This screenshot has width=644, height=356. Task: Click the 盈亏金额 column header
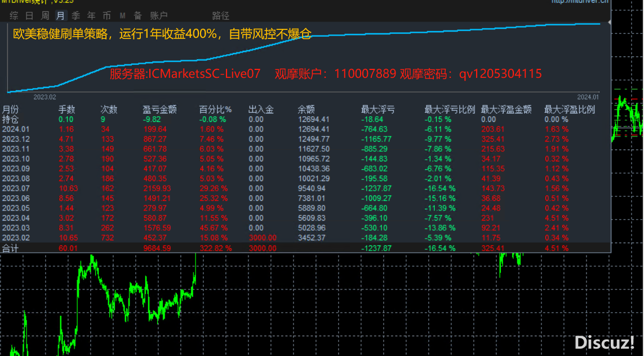pos(160,109)
